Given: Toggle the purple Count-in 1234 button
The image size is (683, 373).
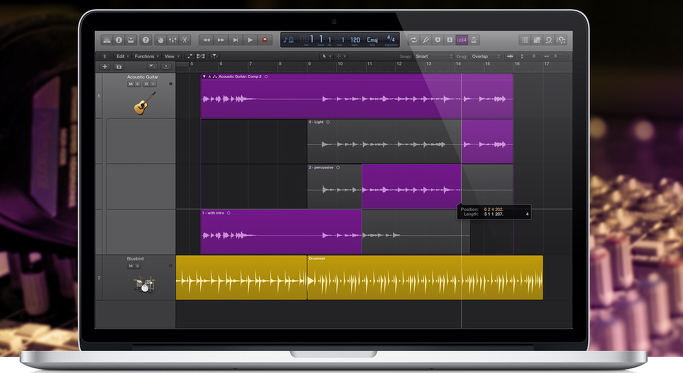Looking at the screenshot, I should [x=462, y=40].
